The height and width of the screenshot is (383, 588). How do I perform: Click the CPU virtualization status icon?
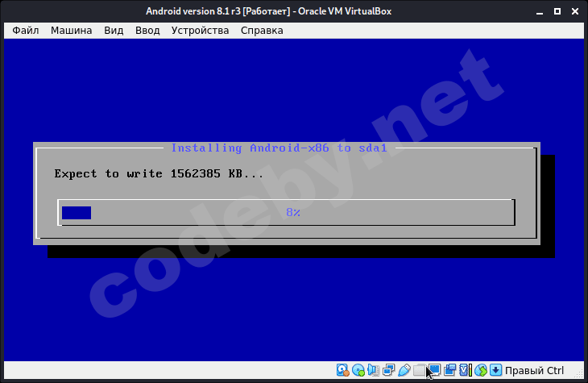click(466, 370)
